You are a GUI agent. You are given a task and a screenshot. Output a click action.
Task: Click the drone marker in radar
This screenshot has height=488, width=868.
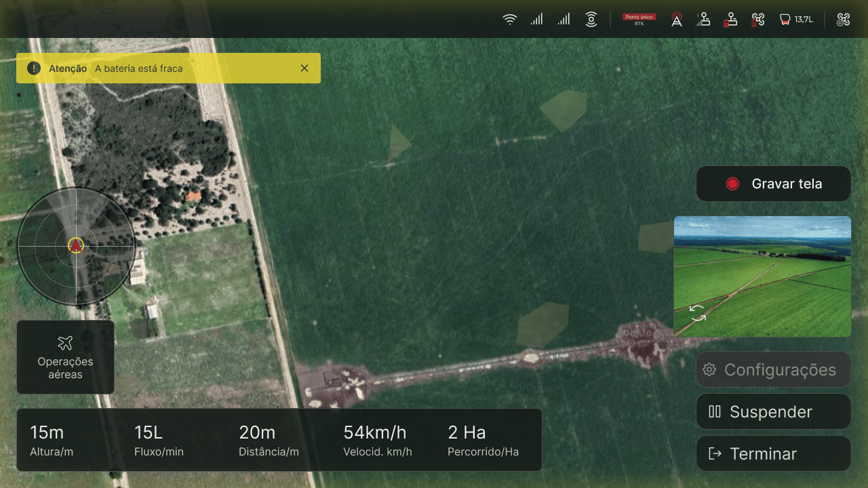click(76, 245)
